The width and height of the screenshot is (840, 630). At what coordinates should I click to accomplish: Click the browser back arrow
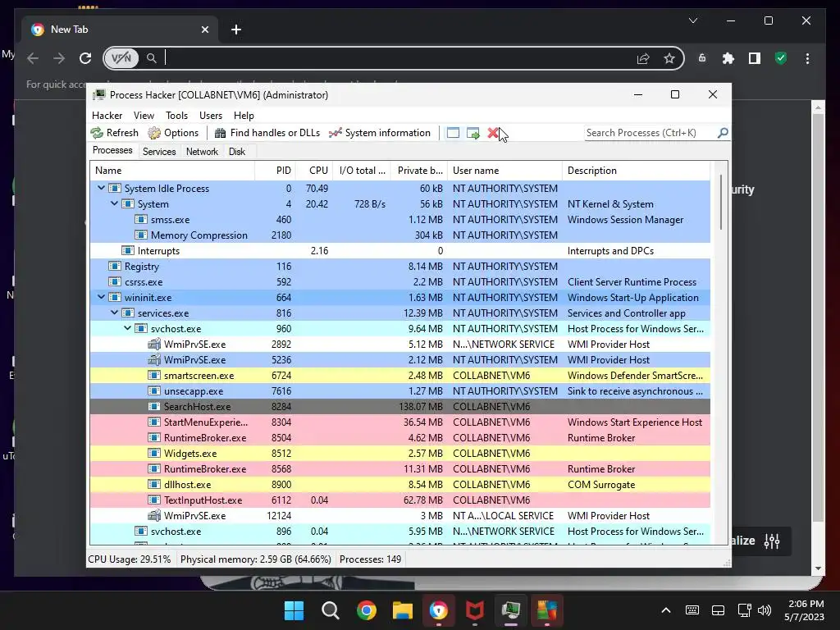[33, 58]
